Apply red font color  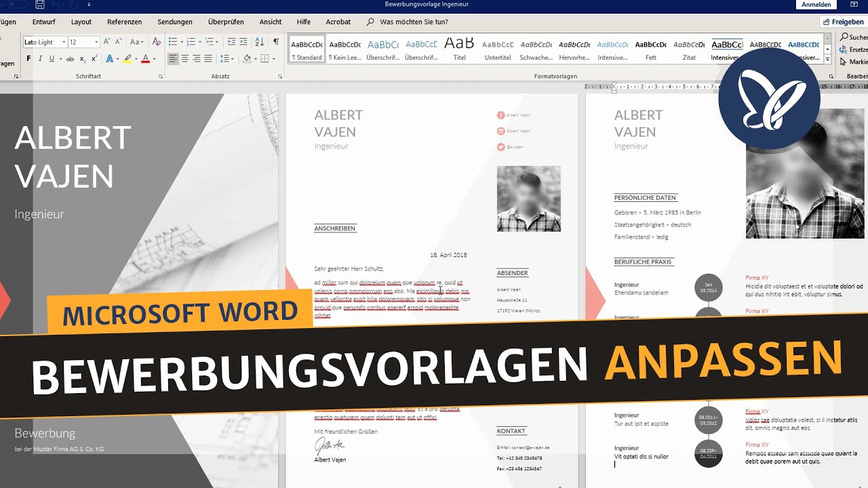click(x=144, y=59)
